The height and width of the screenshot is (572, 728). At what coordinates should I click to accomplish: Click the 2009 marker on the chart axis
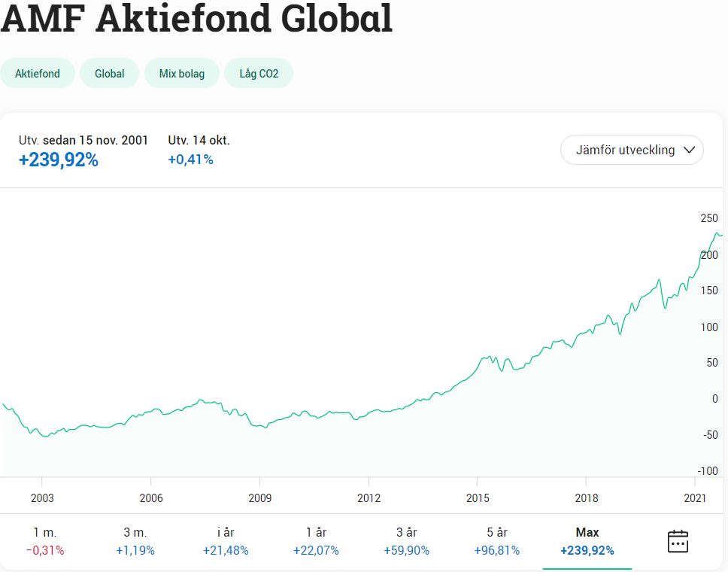pyautogui.click(x=260, y=498)
